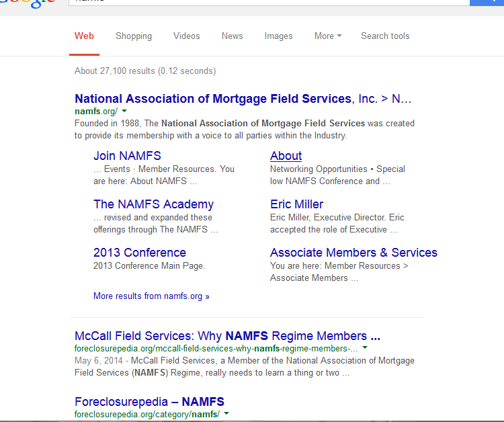
Task: Click snippet '... revised and expanded these'
Action: [x=153, y=218]
